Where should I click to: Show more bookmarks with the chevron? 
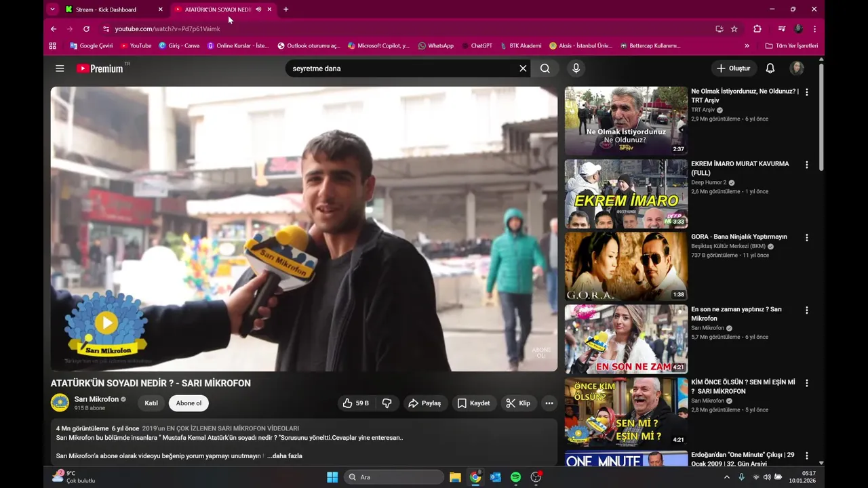(x=747, y=46)
